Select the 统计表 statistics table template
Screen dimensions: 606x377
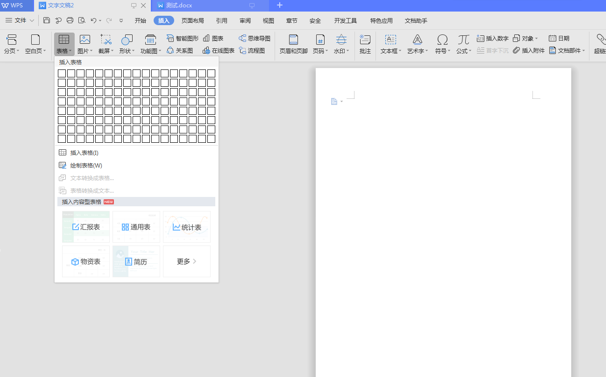pos(187,227)
